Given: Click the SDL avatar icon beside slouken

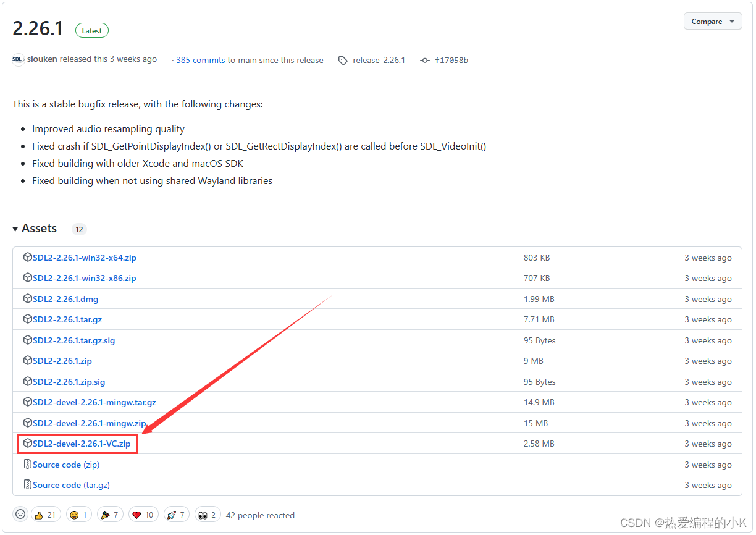Looking at the screenshot, I should pyautogui.click(x=18, y=60).
